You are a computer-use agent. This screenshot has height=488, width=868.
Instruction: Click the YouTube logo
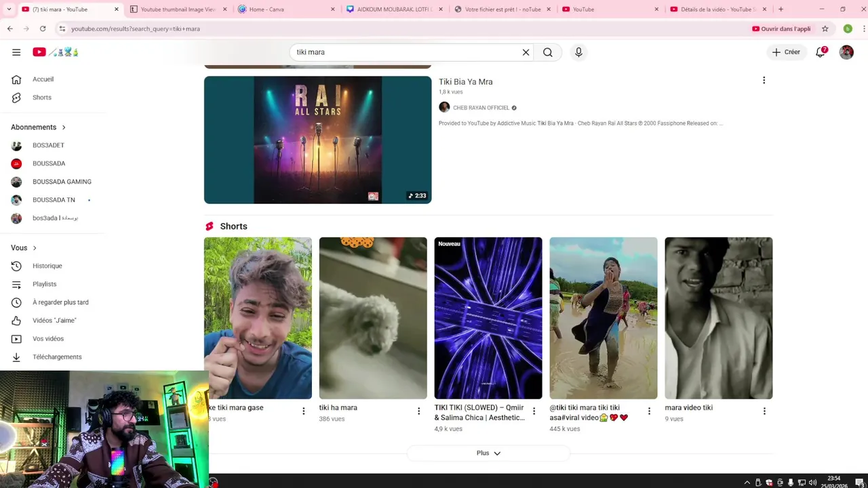(x=56, y=52)
